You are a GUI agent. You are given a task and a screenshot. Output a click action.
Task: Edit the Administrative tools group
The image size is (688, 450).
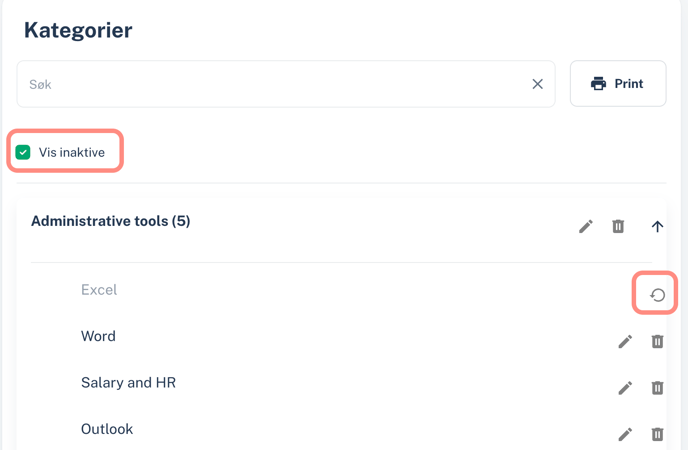[x=586, y=227]
